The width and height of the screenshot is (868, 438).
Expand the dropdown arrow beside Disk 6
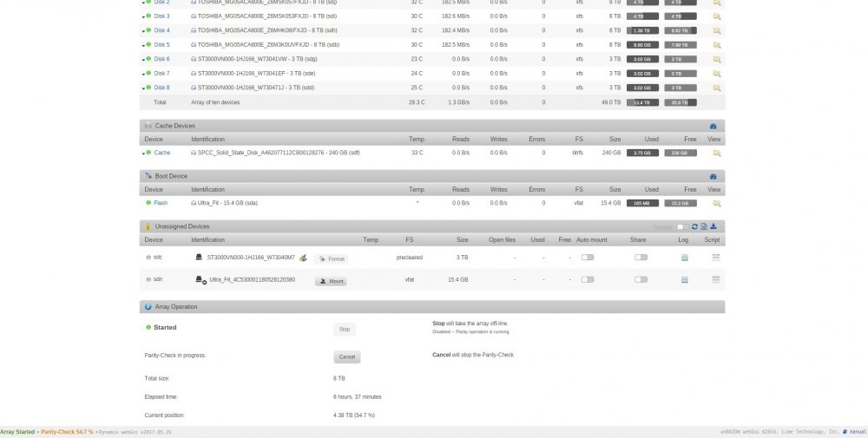(143, 60)
